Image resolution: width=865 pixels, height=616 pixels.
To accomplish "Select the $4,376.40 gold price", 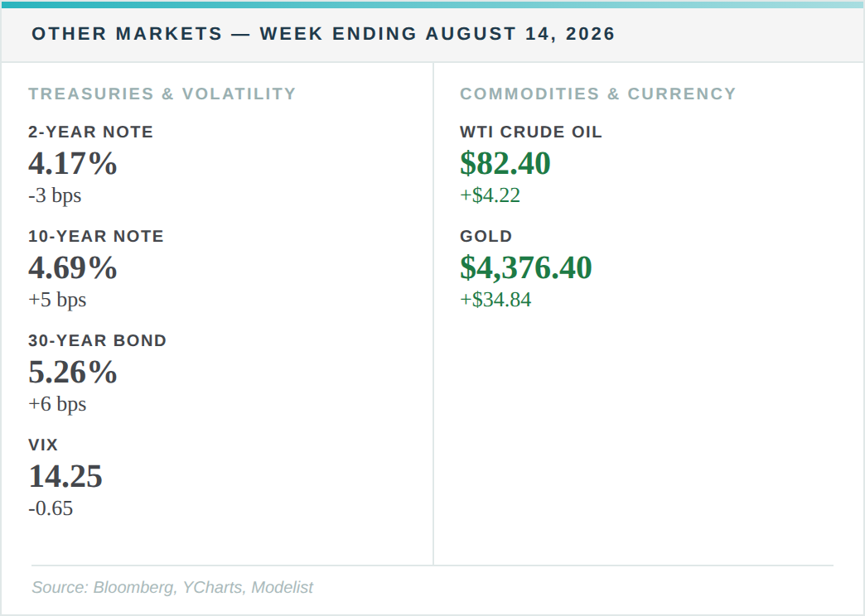I will 526,268.
